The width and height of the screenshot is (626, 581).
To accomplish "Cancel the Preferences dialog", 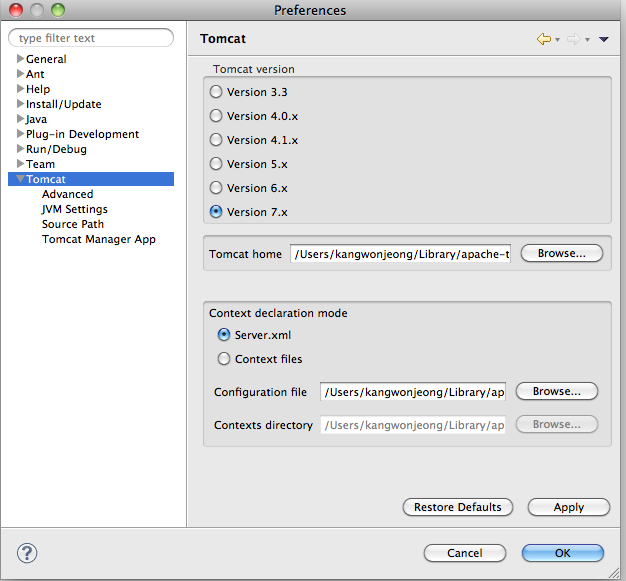I will pyautogui.click(x=465, y=553).
